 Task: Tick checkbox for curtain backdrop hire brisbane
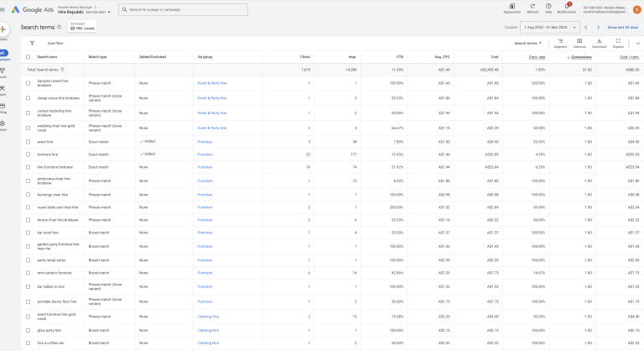[x=28, y=113]
